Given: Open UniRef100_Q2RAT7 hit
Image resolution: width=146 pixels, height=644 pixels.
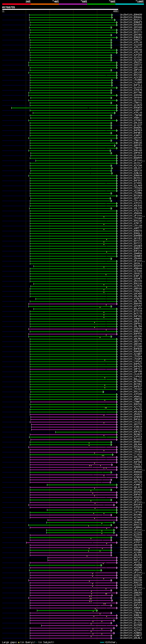Looking at the screenshot, I should tap(131, 595).
